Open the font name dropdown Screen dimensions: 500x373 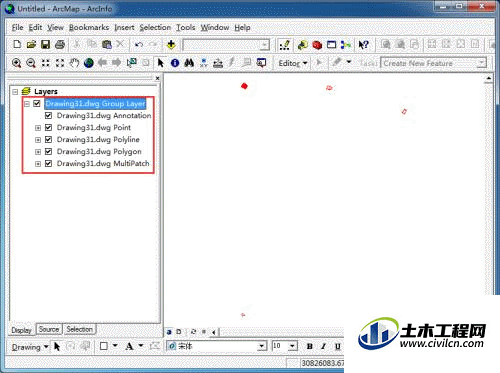coord(262,346)
